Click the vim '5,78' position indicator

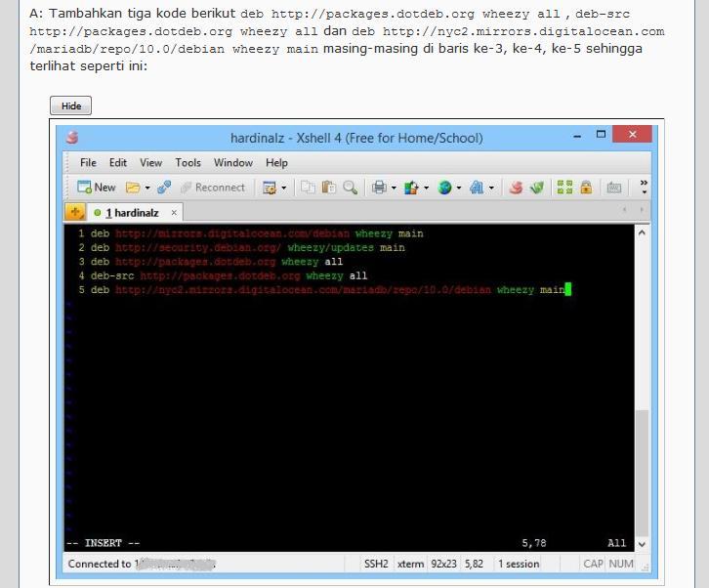534,543
